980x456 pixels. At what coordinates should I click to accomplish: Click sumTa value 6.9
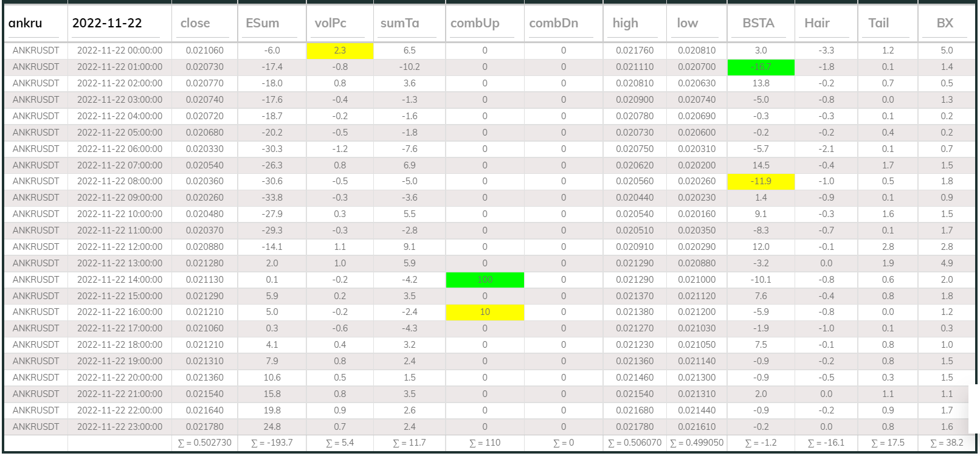[x=409, y=165]
